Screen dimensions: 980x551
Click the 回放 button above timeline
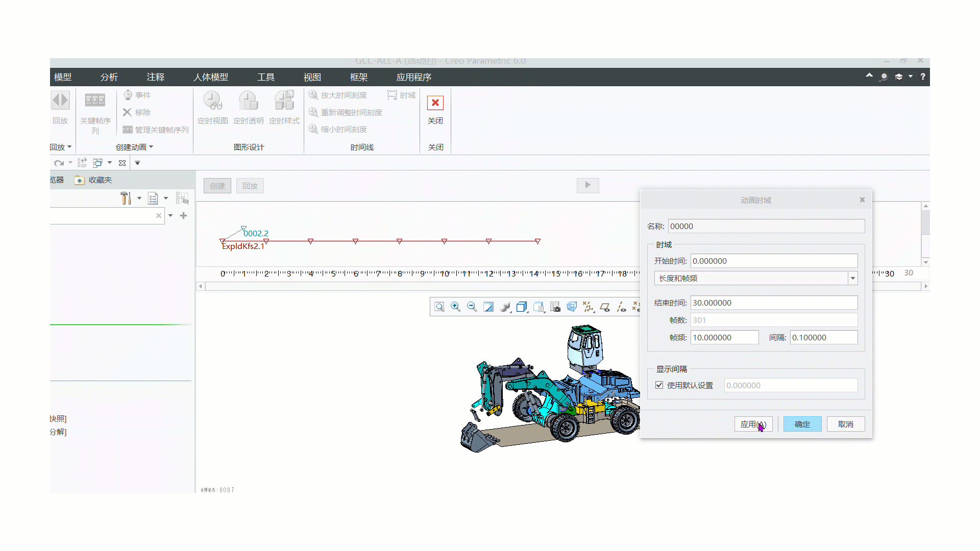(x=250, y=186)
